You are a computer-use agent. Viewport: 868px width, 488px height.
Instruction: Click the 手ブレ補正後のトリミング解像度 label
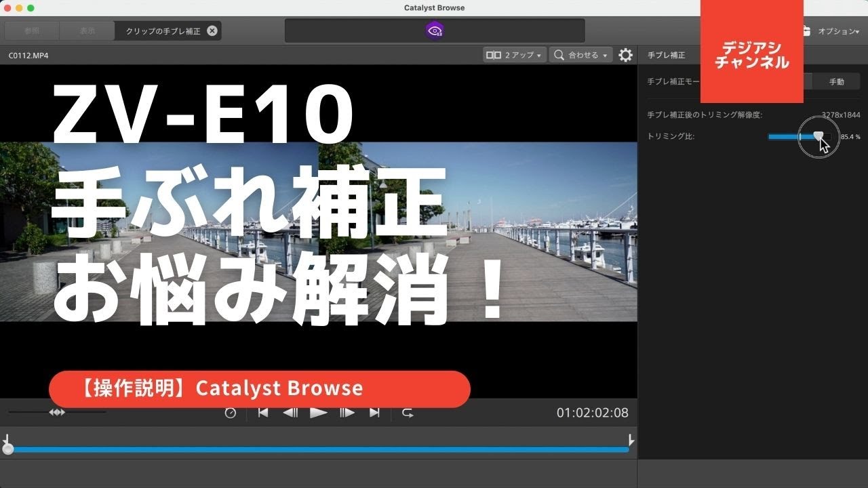[705, 115]
